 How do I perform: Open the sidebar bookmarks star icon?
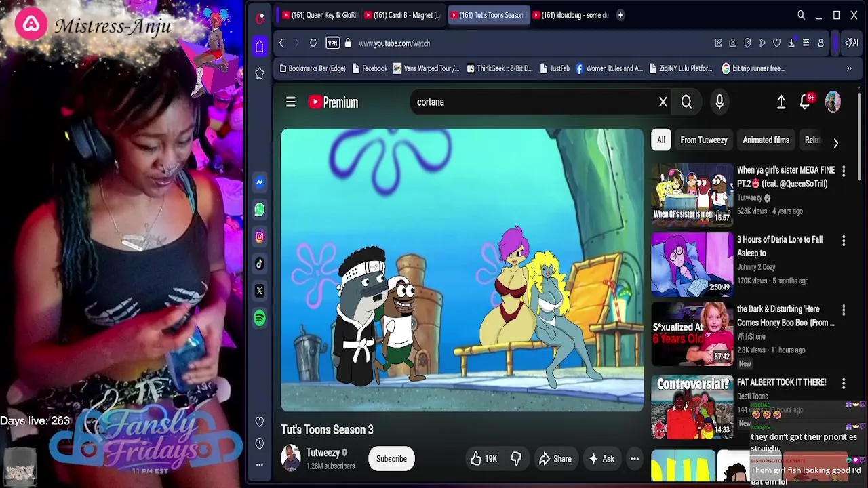(x=260, y=73)
